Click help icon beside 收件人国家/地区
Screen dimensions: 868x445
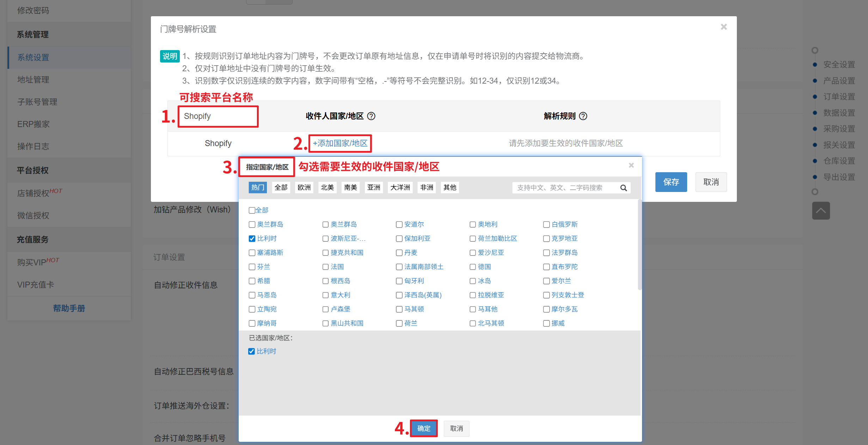point(371,116)
